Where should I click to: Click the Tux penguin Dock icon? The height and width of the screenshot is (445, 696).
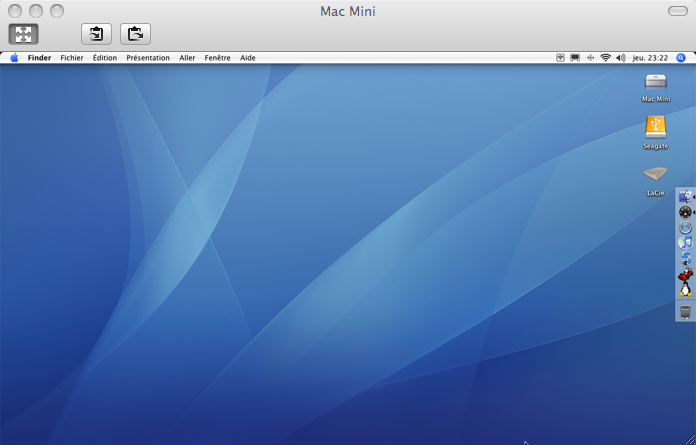685,289
